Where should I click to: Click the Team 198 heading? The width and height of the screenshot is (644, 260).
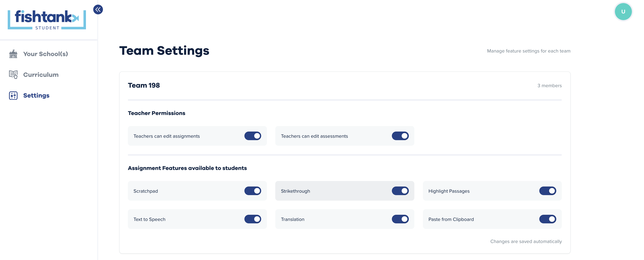(144, 85)
